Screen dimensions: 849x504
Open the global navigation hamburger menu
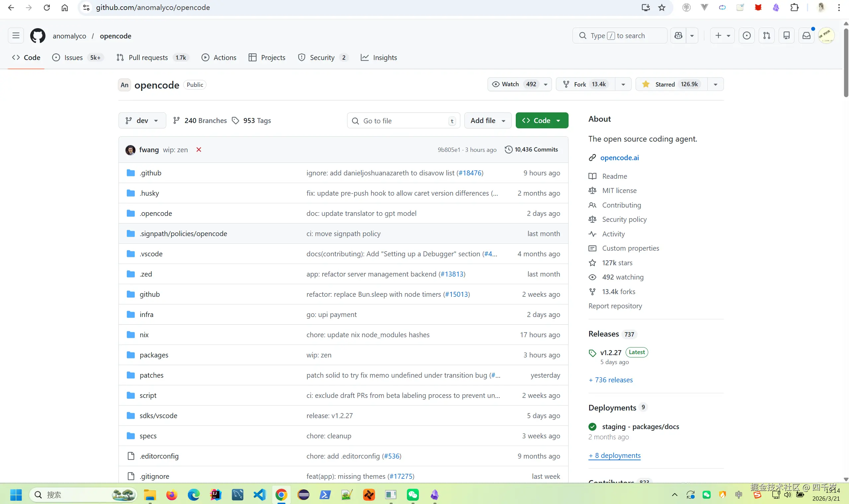15,35
